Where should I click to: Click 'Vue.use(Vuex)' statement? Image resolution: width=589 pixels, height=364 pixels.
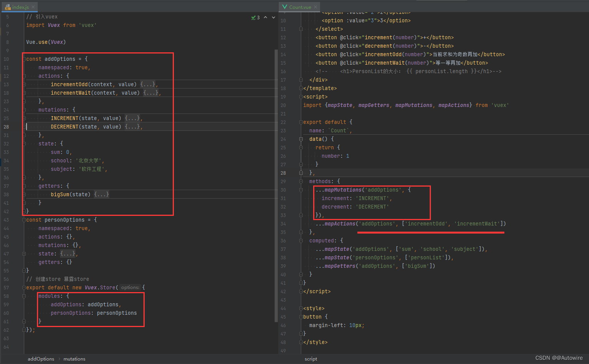click(46, 42)
